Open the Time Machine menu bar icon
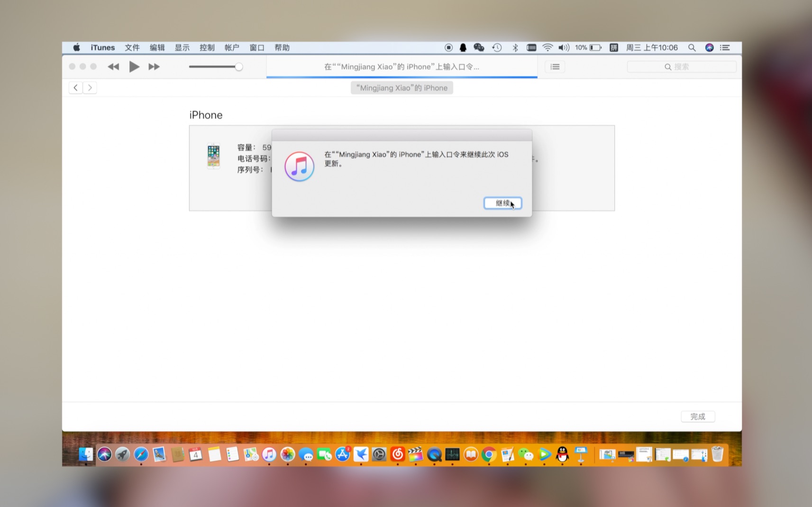The height and width of the screenshot is (507, 812). pos(497,47)
